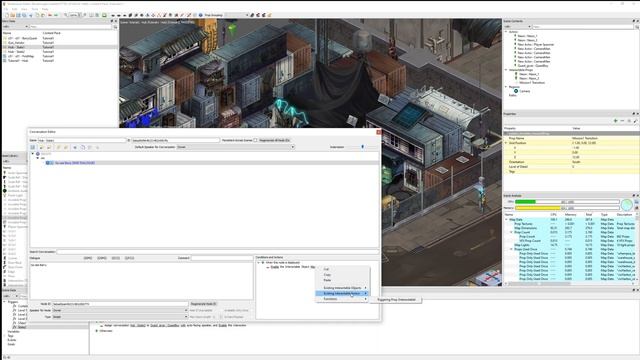The image size is (640, 360).
Task: Collapse 'When this node is displayed' condition
Action: point(258,263)
